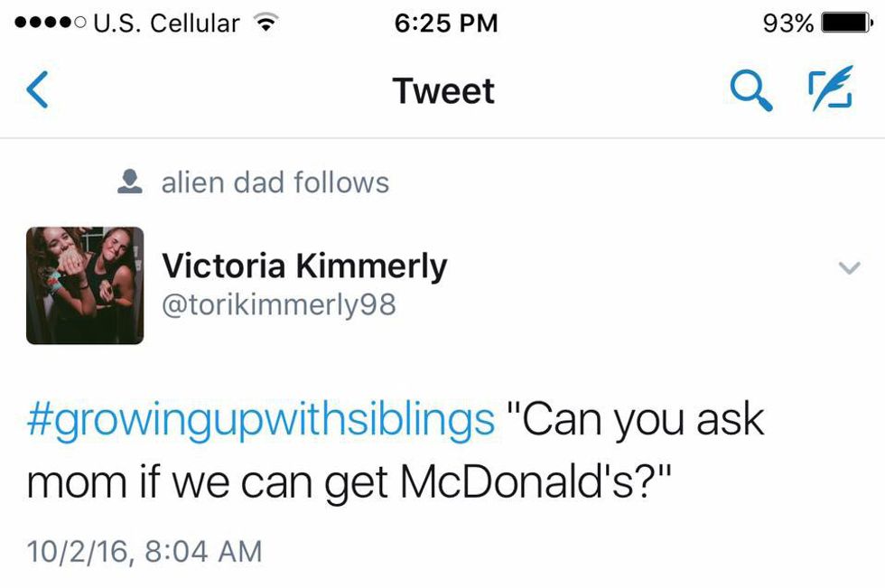
Task: Open the #growingupwithsiblings hashtag
Action: tap(261, 421)
